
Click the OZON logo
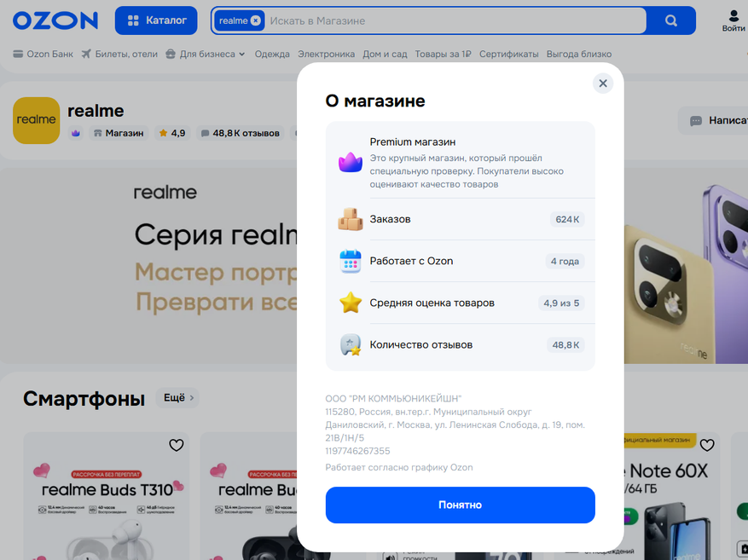55,20
